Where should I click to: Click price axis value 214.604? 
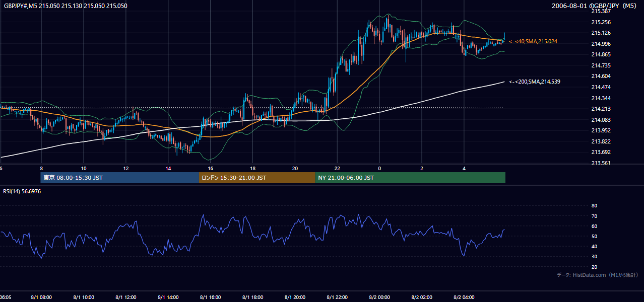(x=601, y=77)
